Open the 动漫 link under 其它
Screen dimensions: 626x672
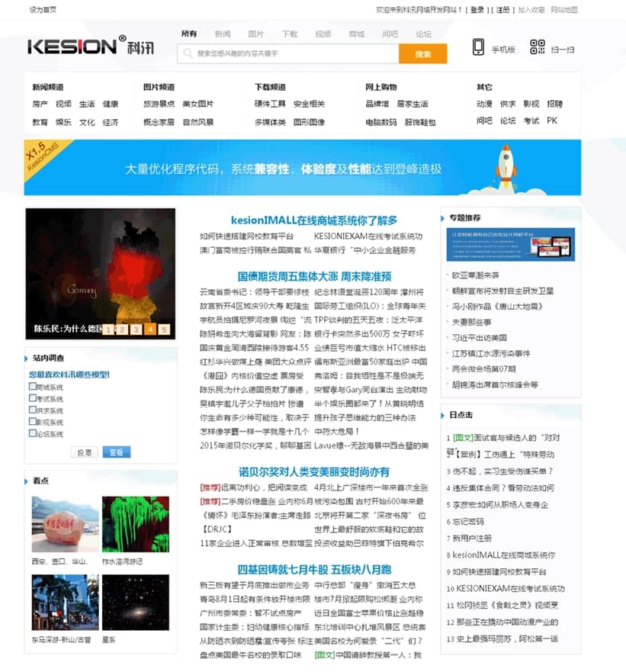click(x=484, y=104)
